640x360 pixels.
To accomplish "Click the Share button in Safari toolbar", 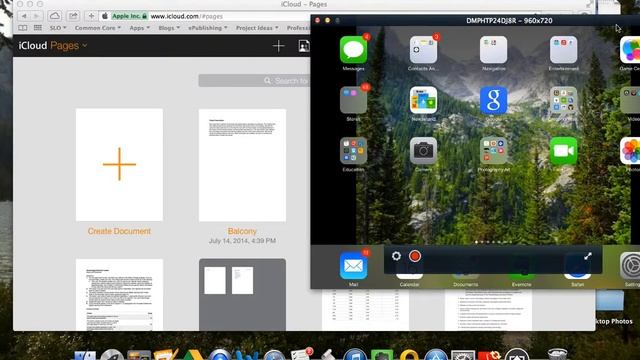I will 73,16.
